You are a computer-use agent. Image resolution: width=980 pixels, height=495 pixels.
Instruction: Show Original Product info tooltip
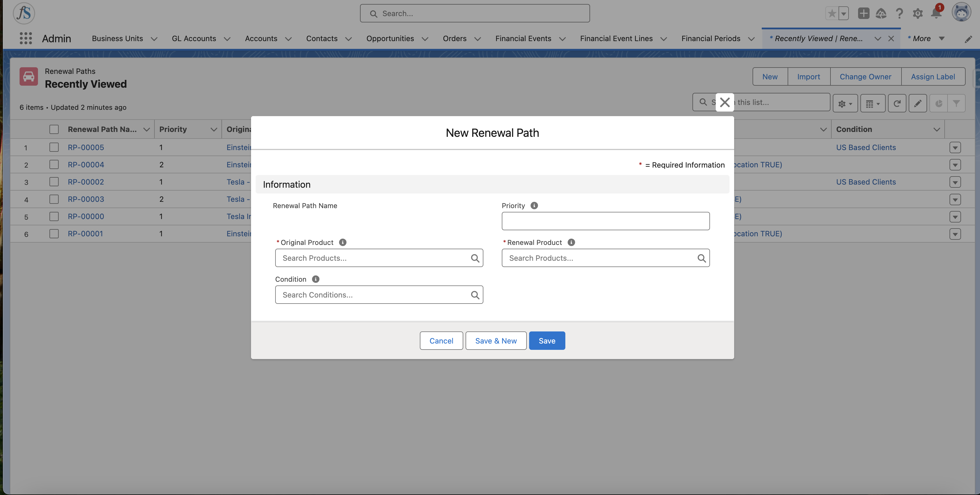pos(342,243)
